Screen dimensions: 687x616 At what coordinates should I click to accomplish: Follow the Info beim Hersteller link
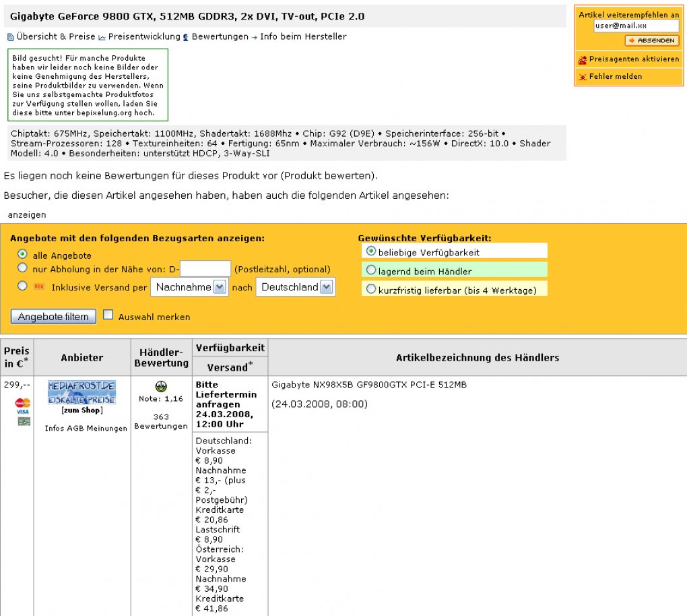pos(303,36)
